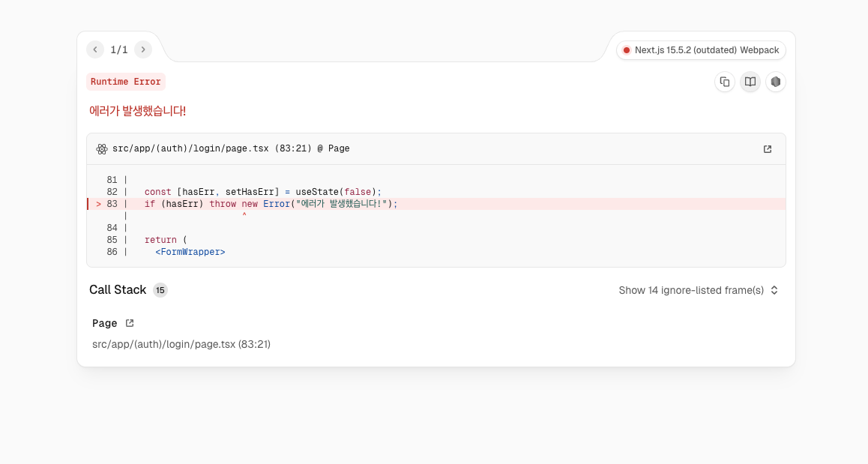Copy the error info with copy icon
This screenshot has height=464, width=868.
tap(724, 82)
